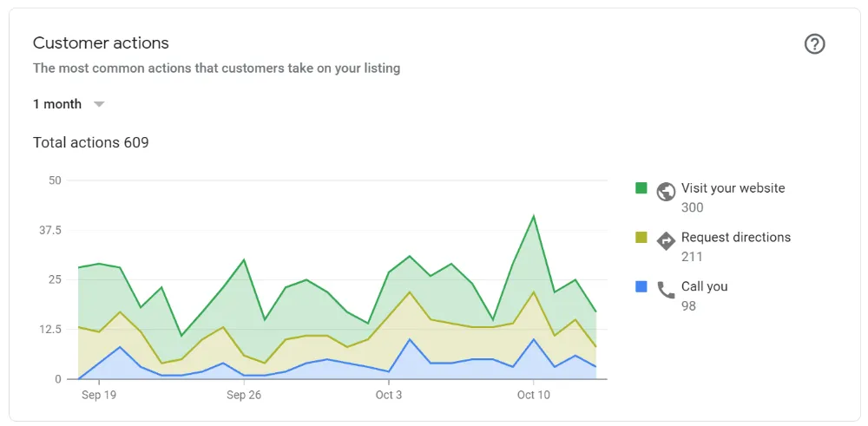The image size is (868, 426).
Task: Click the blue Call you color swatch
Action: tap(641, 286)
